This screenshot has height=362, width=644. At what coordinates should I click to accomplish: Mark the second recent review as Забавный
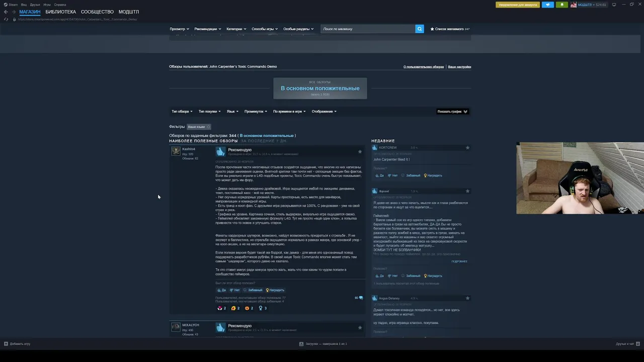click(411, 276)
